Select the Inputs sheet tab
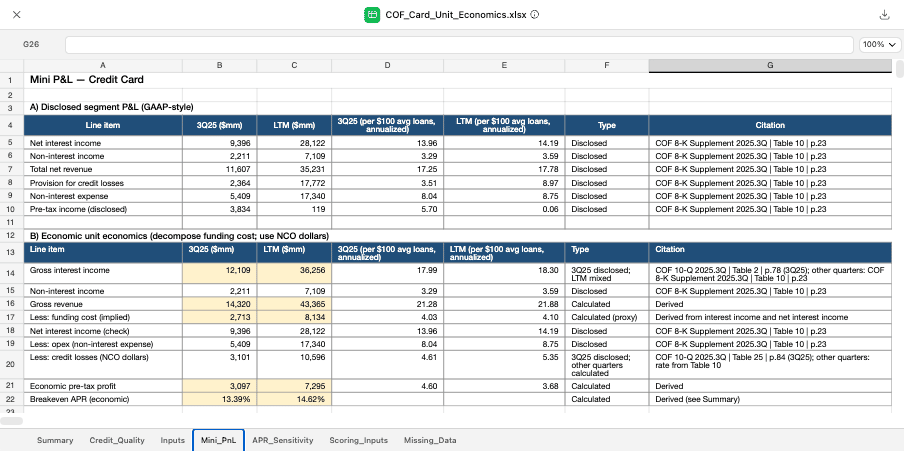The height and width of the screenshot is (451, 904). pyautogui.click(x=172, y=440)
